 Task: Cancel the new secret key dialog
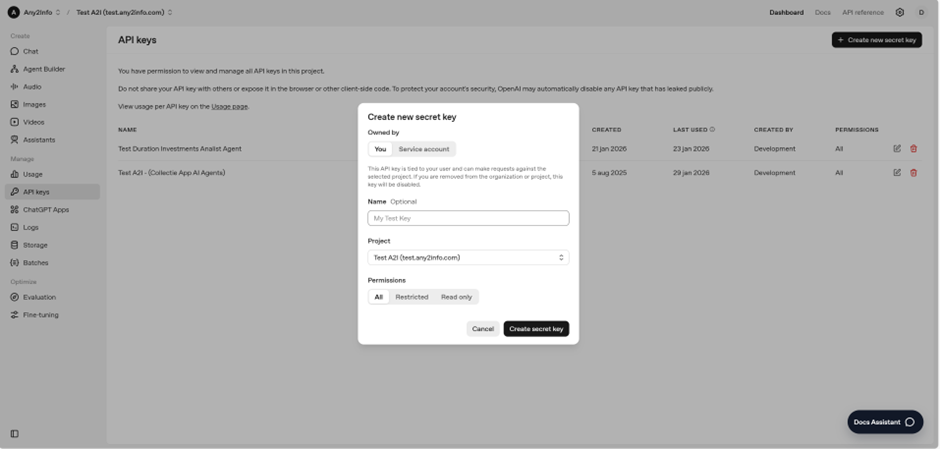pyautogui.click(x=482, y=329)
